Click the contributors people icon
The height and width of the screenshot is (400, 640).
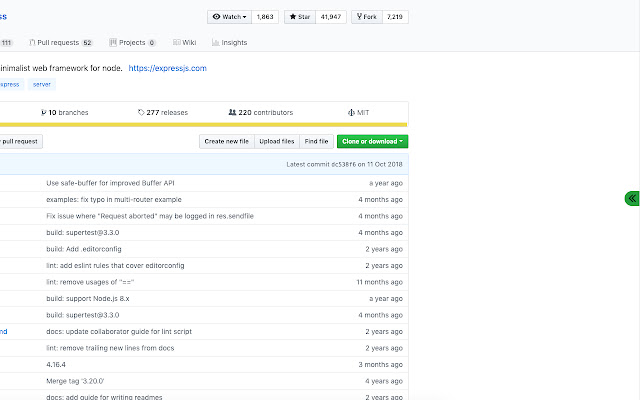(232, 112)
